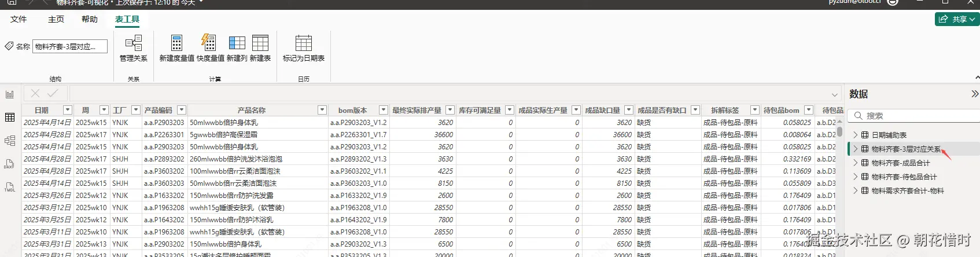The image size is (980, 257).
Task: Click the search magnifier icon in 数据 pane
Action: [859, 116]
